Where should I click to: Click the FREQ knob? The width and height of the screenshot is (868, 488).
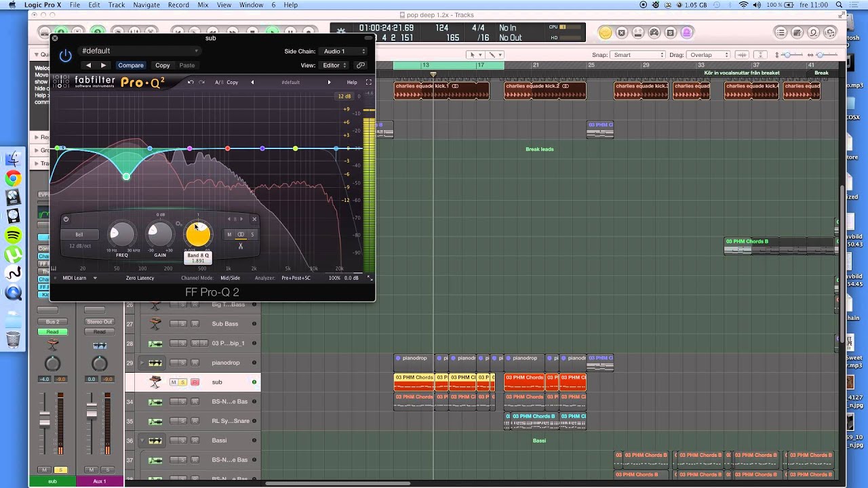point(122,235)
